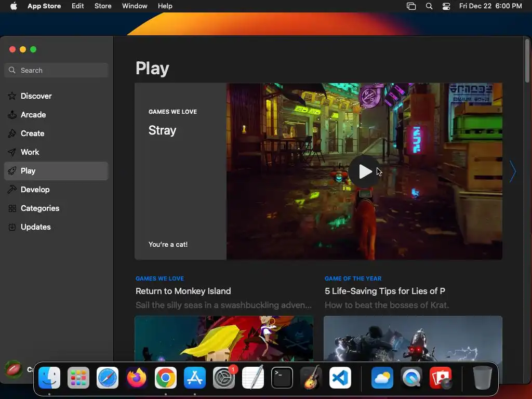Viewport: 532px width, 399px height.
Task: Select the Work paper plane icon
Action: click(x=12, y=152)
